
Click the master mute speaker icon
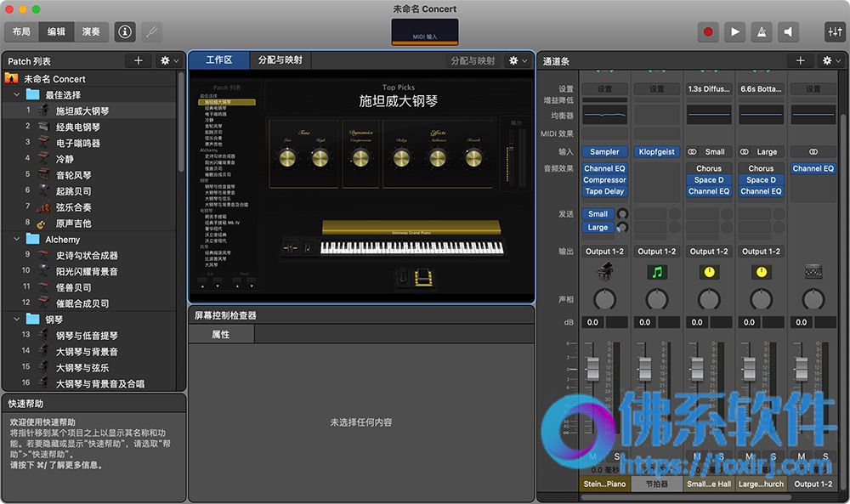[788, 32]
